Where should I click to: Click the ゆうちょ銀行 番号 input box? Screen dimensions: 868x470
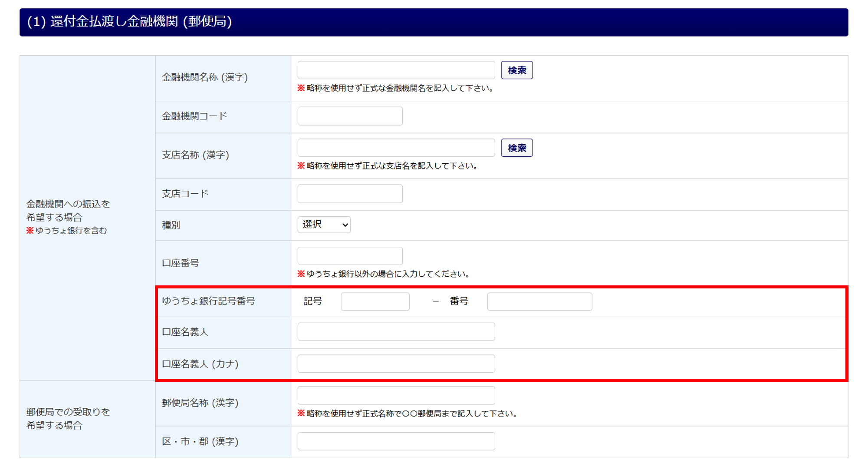click(539, 301)
